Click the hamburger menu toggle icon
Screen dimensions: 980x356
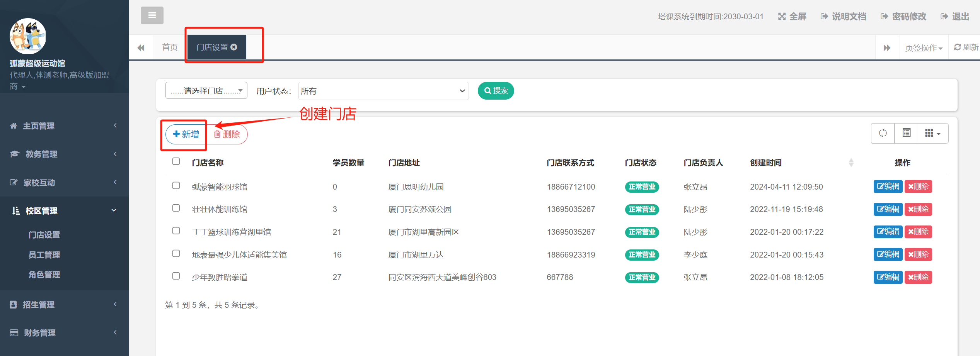click(152, 15)
